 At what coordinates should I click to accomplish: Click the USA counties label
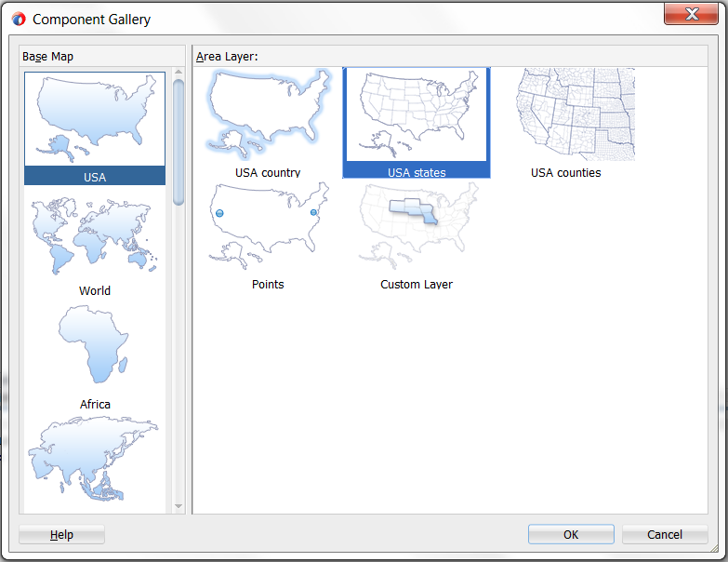click(x=565, y=173)
